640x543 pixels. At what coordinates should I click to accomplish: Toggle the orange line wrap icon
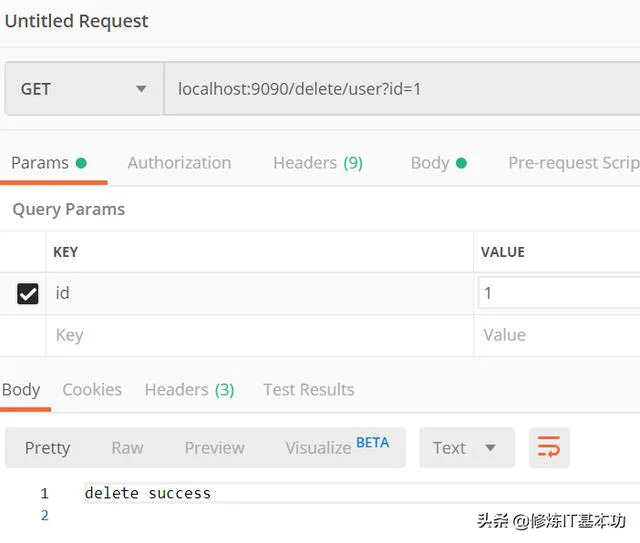pyautogui.click(x=549, y=447)
